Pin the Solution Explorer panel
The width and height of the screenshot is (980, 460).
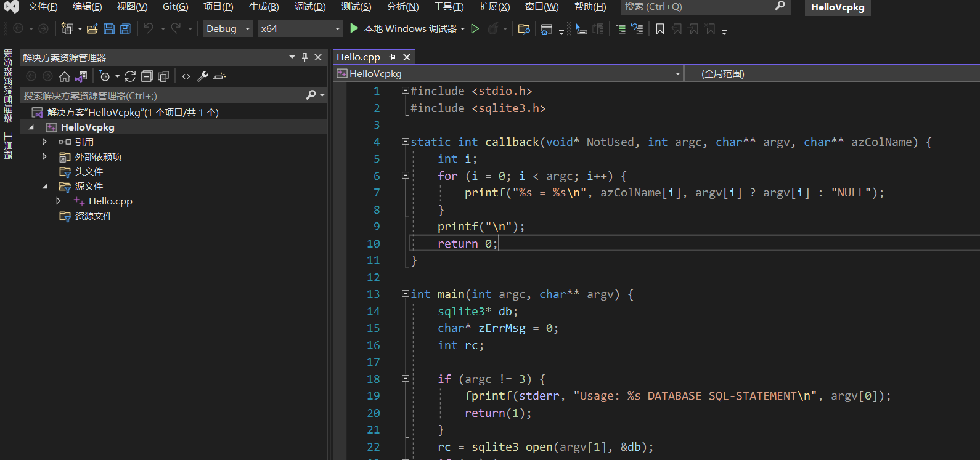tap(304, 57)
